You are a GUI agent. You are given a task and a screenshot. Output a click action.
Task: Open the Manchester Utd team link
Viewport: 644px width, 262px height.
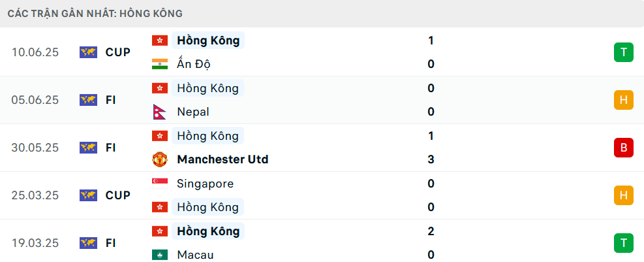point(222,159)
